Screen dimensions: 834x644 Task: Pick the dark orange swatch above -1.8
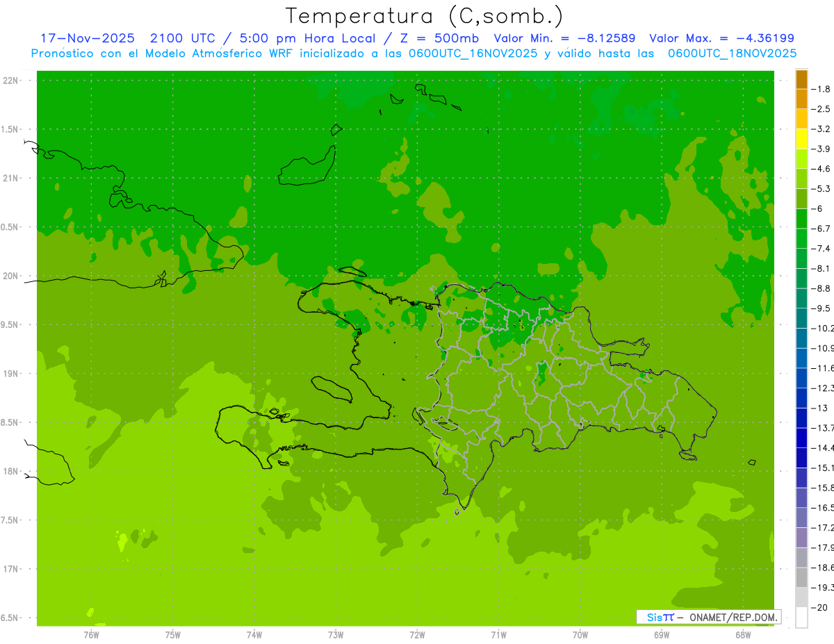[801, 79]
